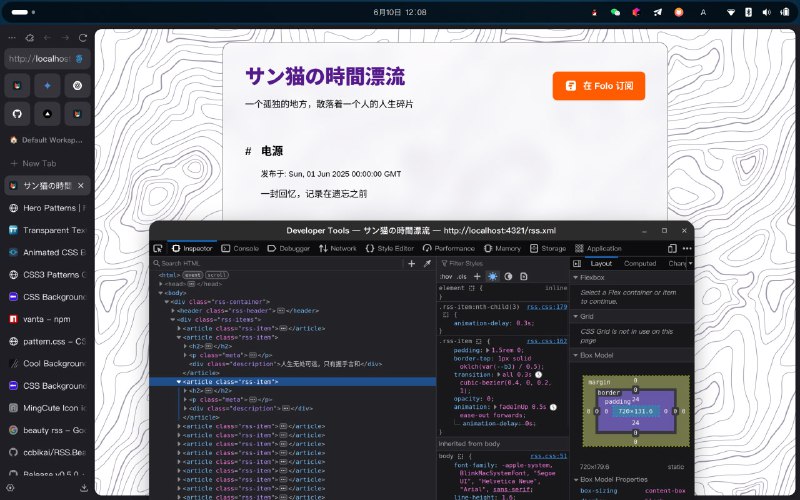800x500 pixels.
Task: Click the Search HTML input field
Action: (x=280, y=263)
